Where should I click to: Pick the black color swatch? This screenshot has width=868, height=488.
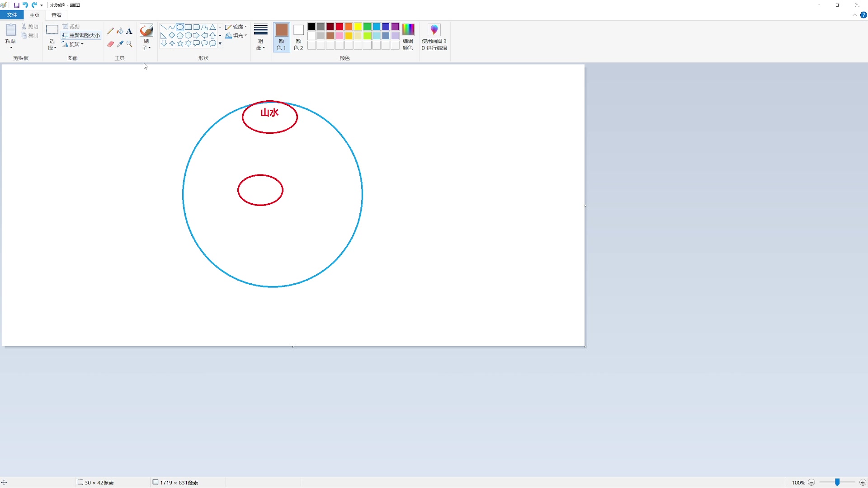(311, 27)
